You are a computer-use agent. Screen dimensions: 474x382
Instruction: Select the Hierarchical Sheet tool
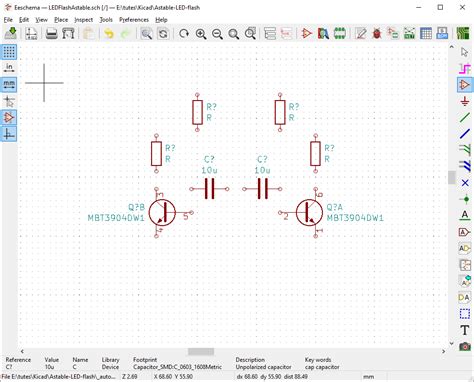pyautogui.click(x=465, y=265)
